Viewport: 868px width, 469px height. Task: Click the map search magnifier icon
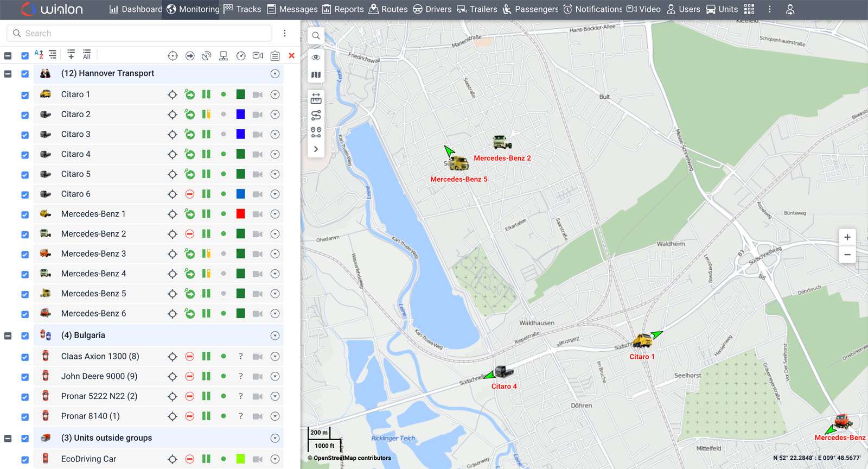(316, 36)
